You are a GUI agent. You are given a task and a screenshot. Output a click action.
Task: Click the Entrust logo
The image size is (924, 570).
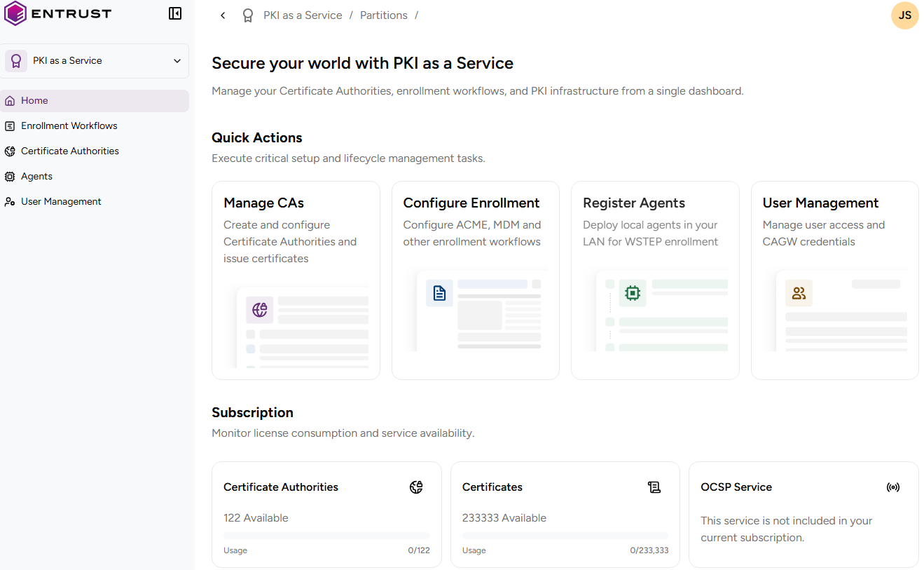pyautogui.click(x=57, y=13)
